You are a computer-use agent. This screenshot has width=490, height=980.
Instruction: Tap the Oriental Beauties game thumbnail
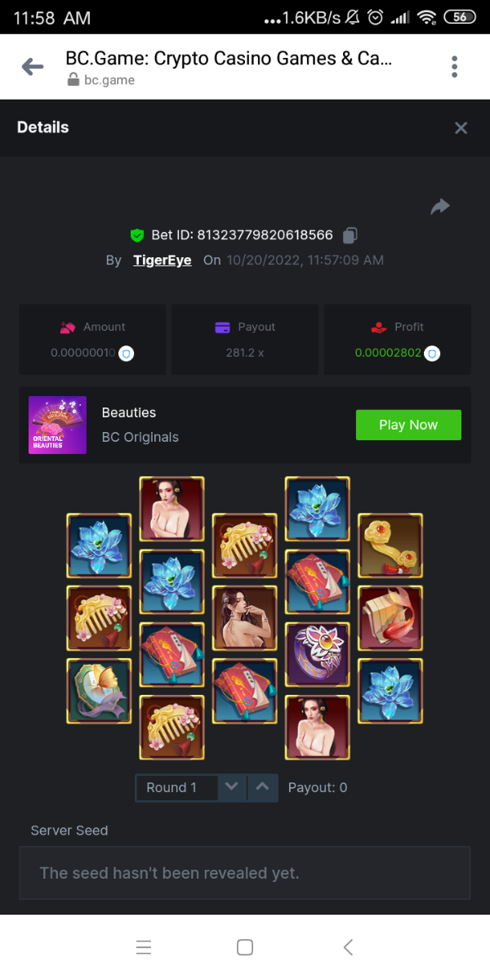[x=57, y=425]
